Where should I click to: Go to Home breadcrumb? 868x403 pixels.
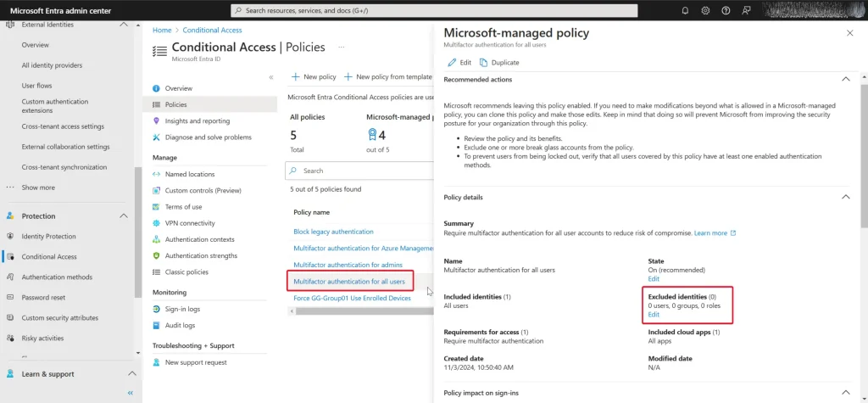click(x=162, y=31)
